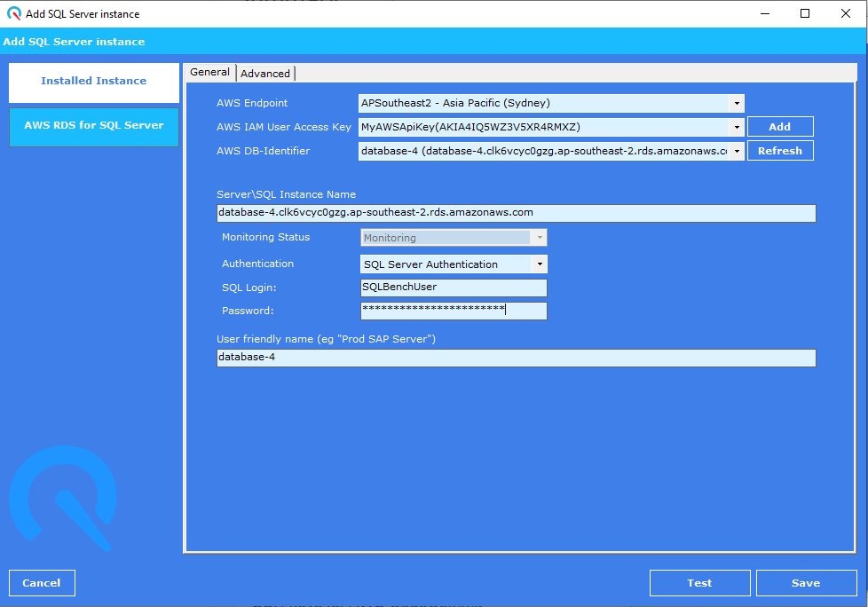Switch to the Advanced tab
868x607 pixels.
[x=264, y=74]
